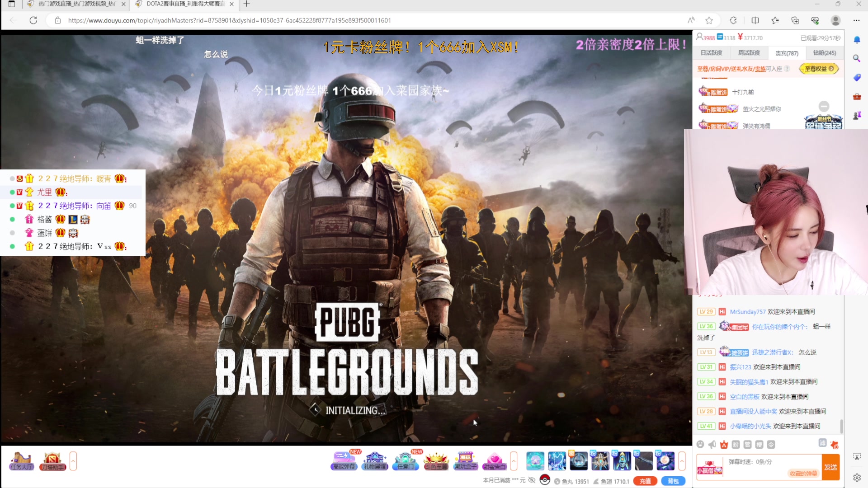868x488 pixels.
Task: Open the screenshot scissors icon in sidebar
Action: (x=857, y=456)
